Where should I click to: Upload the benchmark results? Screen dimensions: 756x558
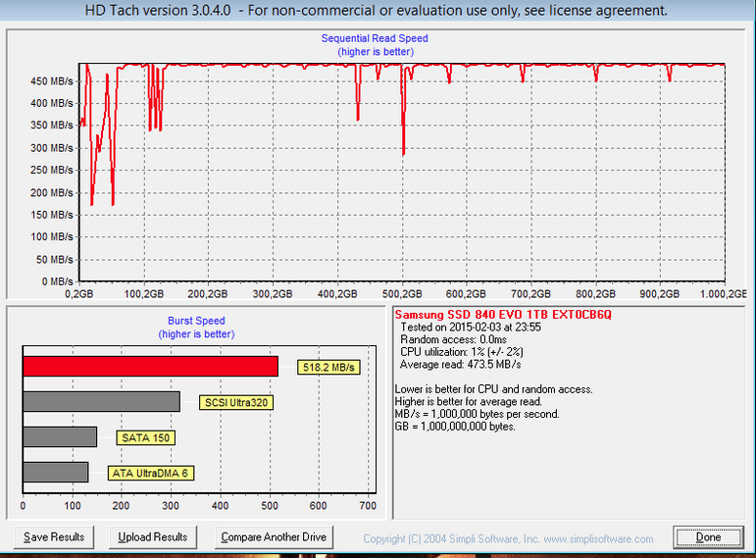point(153,536)
